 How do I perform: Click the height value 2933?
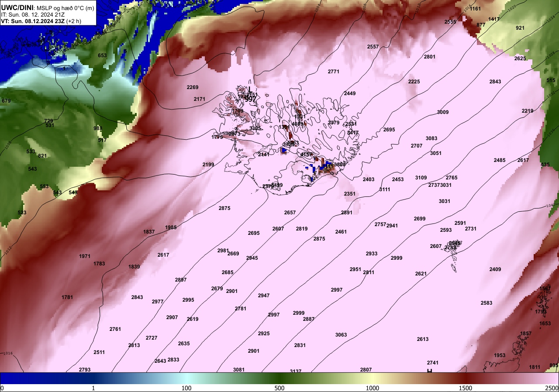372,254
